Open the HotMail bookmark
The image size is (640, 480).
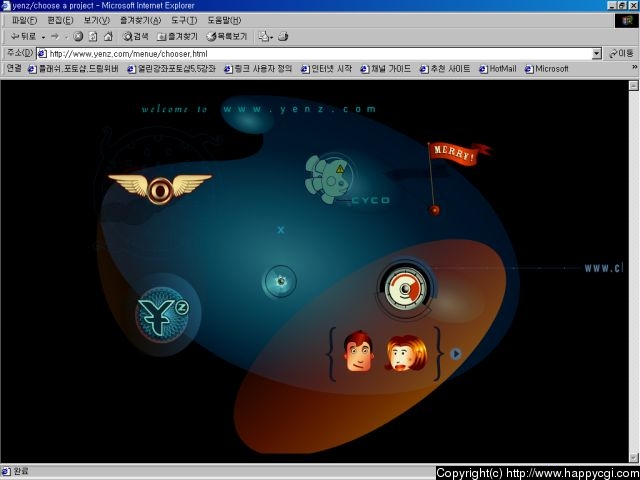click(x=498, y=69)
